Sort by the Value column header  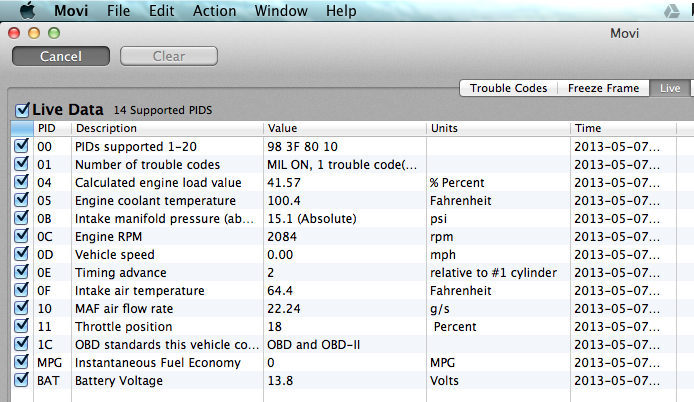pos(345,128)
